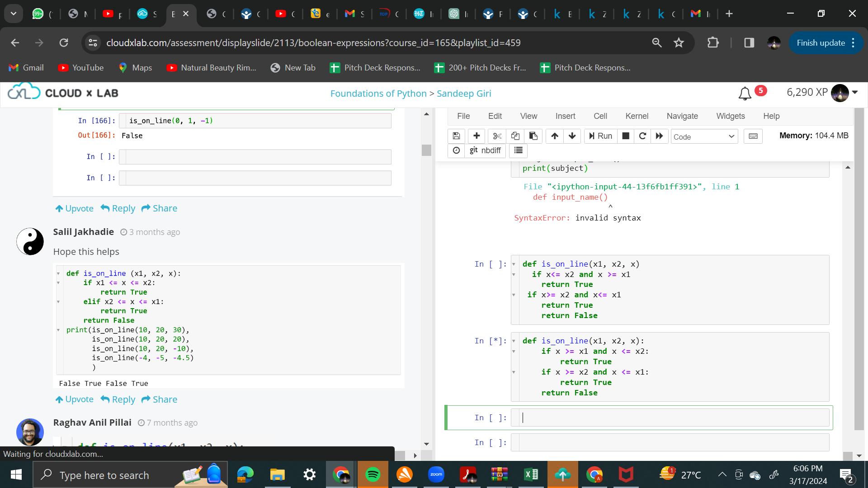Paste cells using the clipboard icon
This screenshot has height=488, width=868.
click(533, 136)
